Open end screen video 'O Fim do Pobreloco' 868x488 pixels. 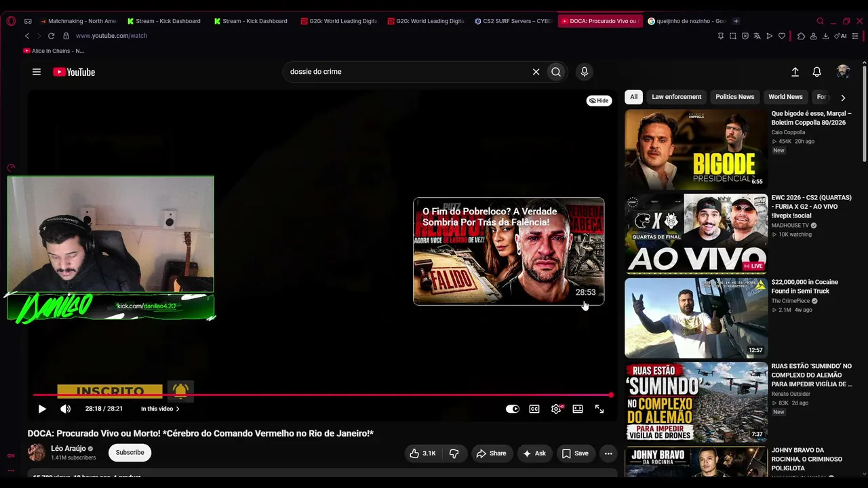(x=509, y=251)
